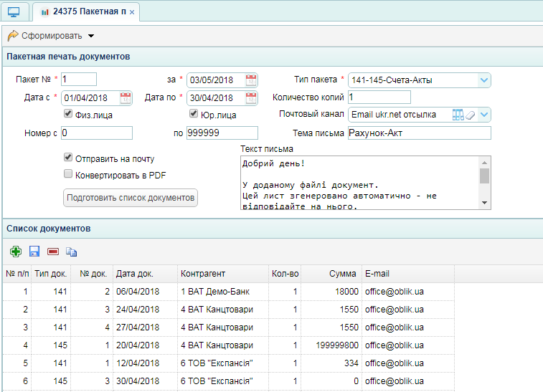543x392 pixels.
Task: Click the Список документов panel header
Action: pyautogui.click(x=273, y=229)
